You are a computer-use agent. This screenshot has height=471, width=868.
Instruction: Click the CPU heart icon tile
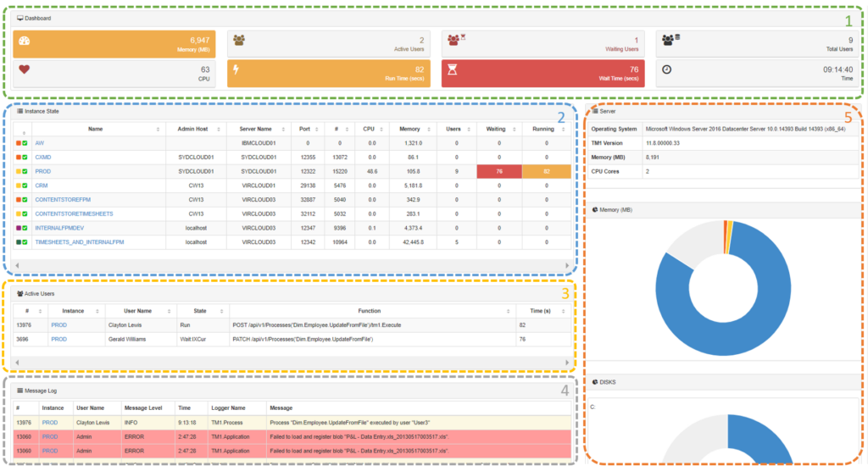tap(24, 69)
